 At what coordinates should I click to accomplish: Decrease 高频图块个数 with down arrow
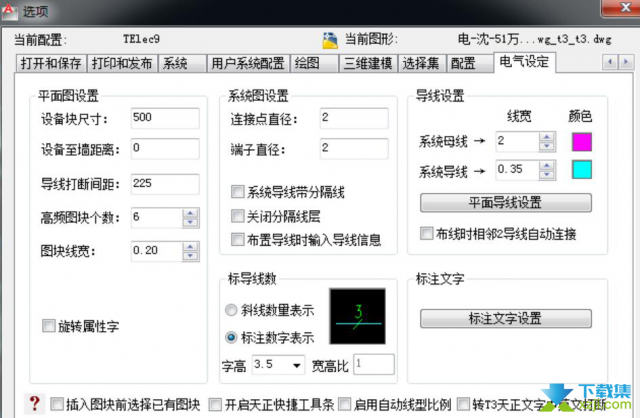click(x=190, y=222)
